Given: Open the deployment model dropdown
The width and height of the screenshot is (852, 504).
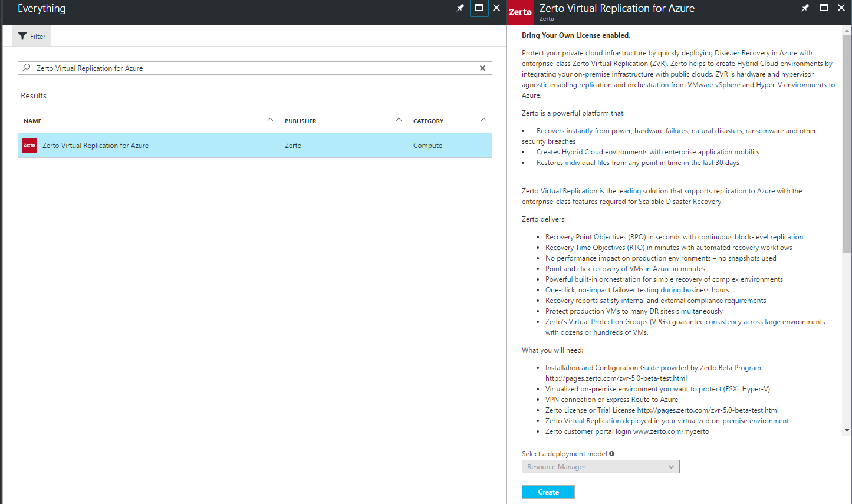Looking at the screenshot, I should coord(600,467).
